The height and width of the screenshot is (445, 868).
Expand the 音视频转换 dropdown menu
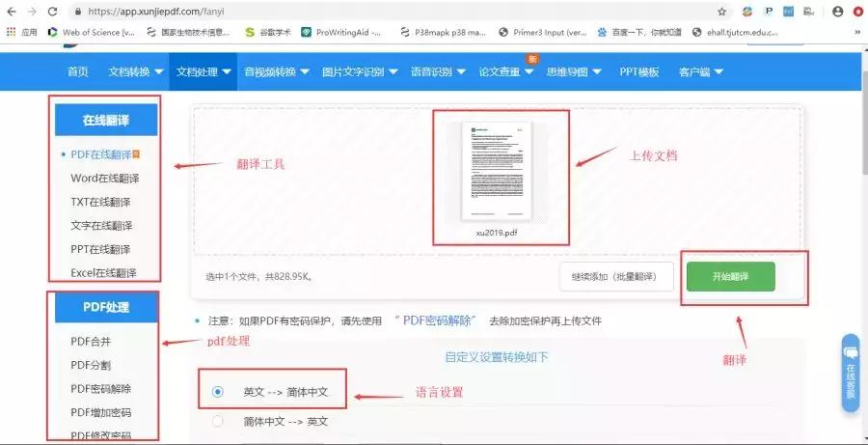click(x=277, y=71)
